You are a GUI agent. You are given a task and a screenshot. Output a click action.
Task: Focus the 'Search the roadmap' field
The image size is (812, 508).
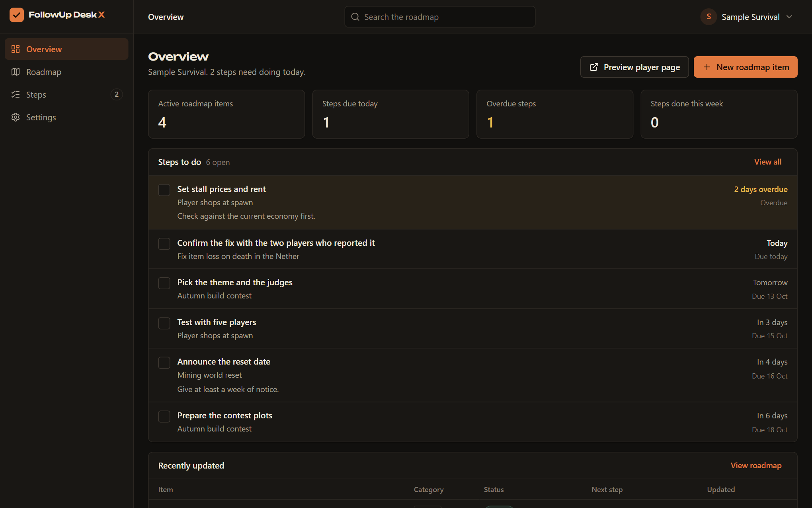click(439, 17)
